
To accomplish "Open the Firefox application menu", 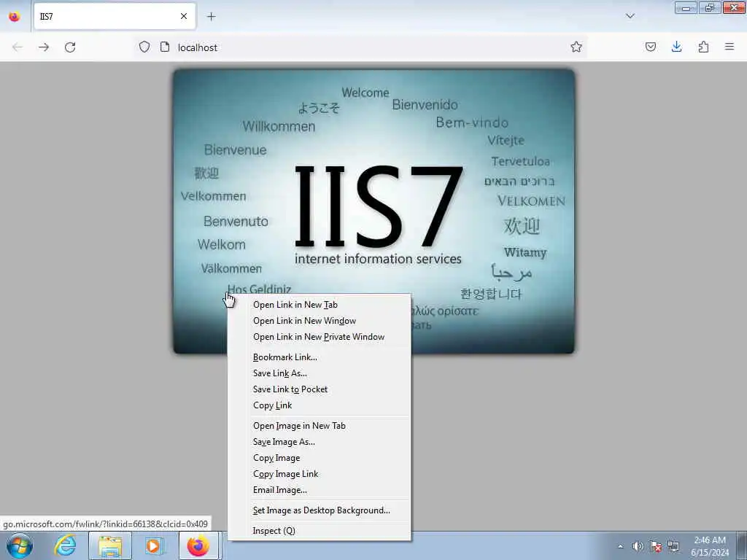I will (x=729, y=47).
